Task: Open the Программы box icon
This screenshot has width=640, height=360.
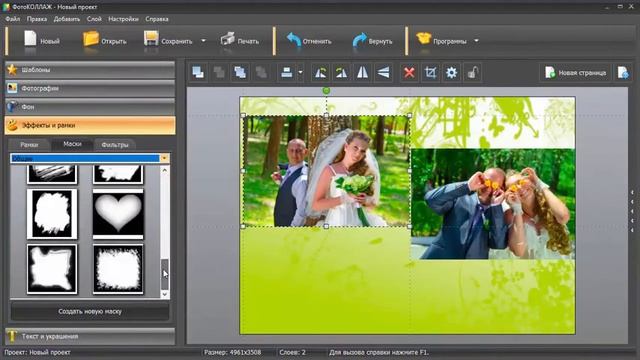Action: click(424, 39)
